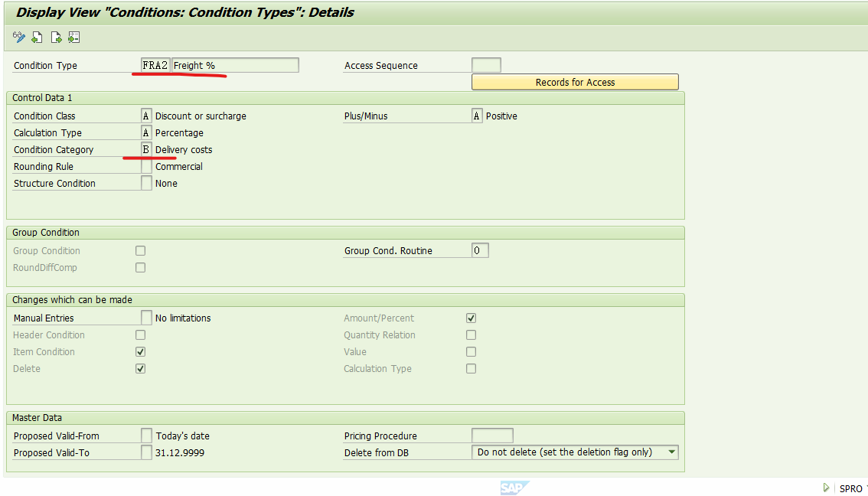This screenshot has width=868, height=496.
Task: Click the Records for Access button
Action: click(x=575, y=82)
